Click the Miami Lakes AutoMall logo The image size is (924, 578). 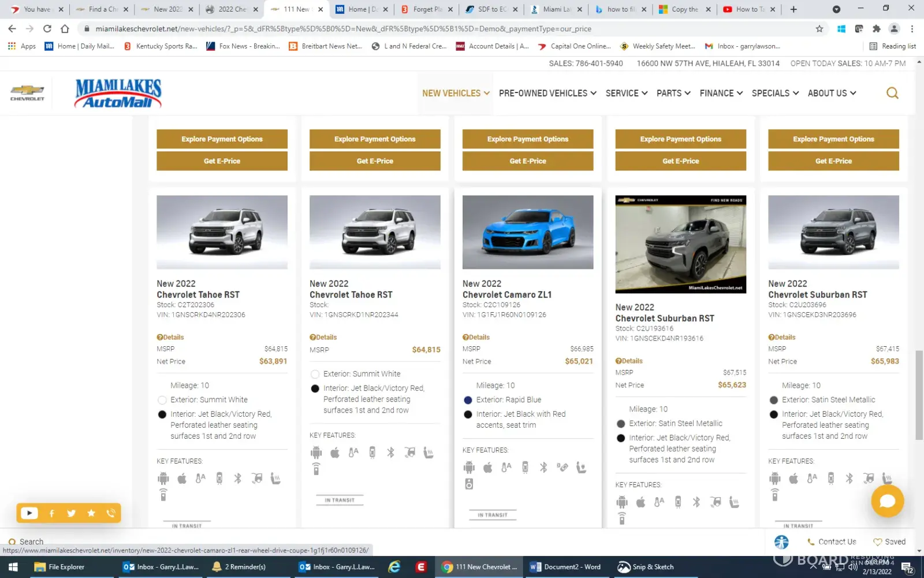pos(118,94)
